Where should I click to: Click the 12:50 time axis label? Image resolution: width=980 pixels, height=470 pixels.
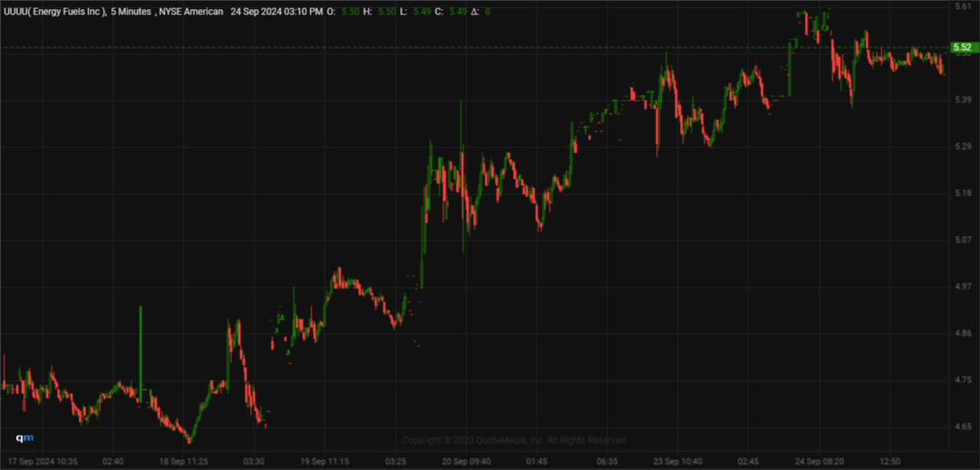pos(889,462)
